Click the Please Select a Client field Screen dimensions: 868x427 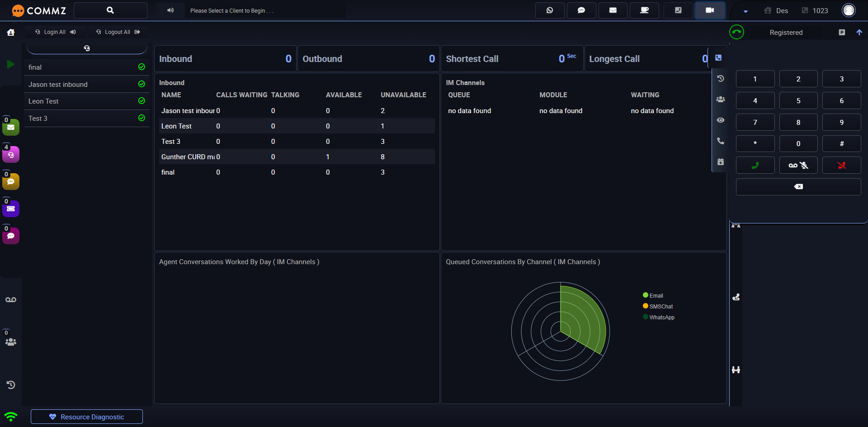coord(265,10)
